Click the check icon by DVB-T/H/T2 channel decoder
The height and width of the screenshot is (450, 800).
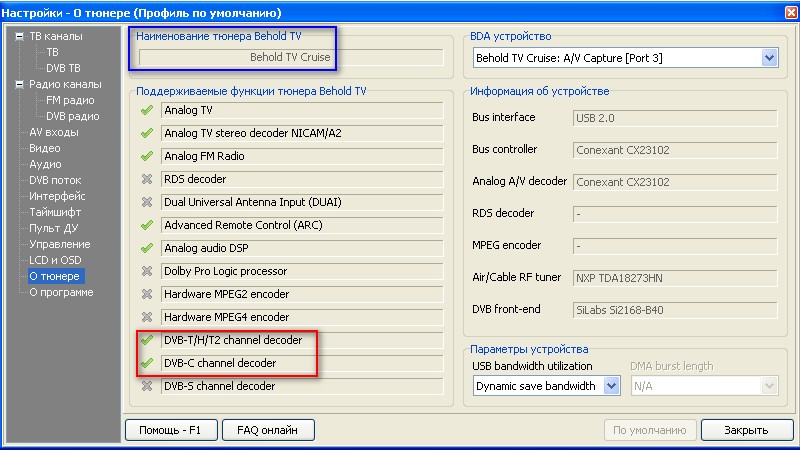147,340
